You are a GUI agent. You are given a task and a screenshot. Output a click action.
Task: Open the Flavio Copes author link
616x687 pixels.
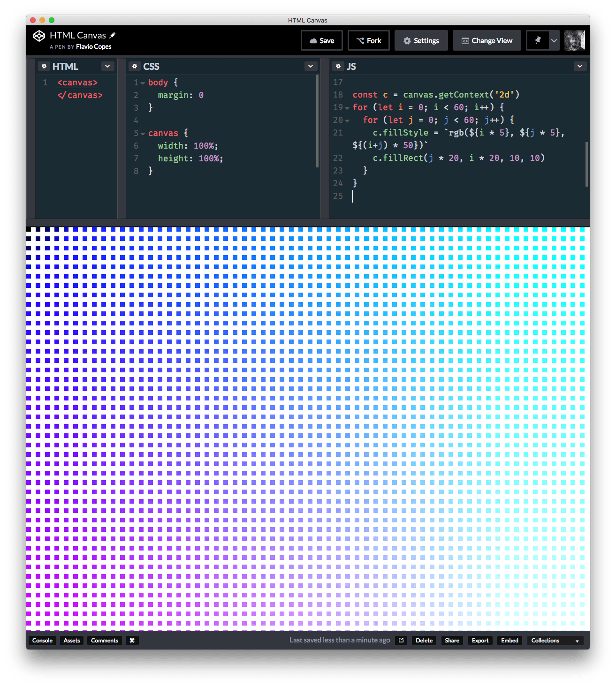(x=94, y=47)
